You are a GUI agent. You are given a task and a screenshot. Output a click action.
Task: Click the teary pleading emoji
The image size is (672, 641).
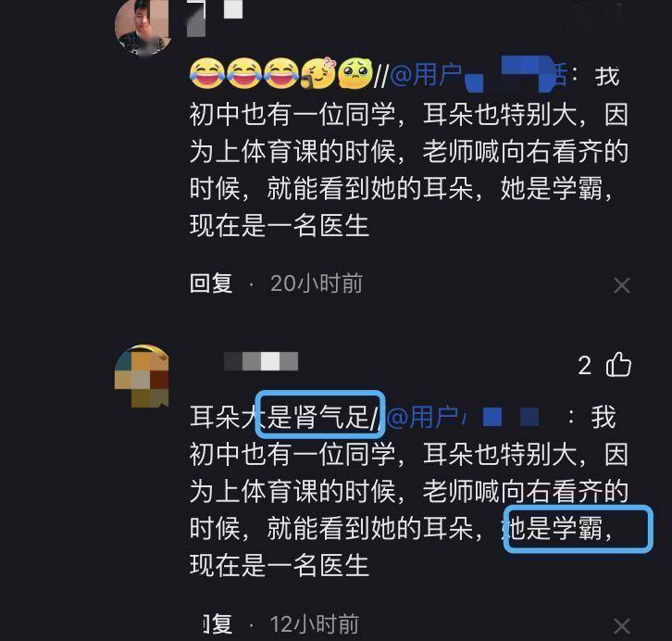click(x=355, y=73)
